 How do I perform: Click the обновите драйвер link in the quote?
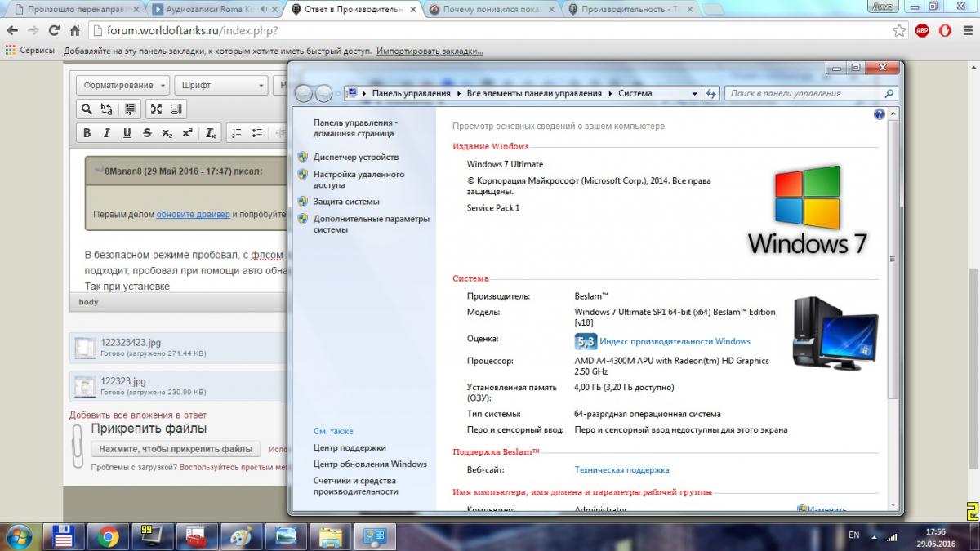[193, 214]
